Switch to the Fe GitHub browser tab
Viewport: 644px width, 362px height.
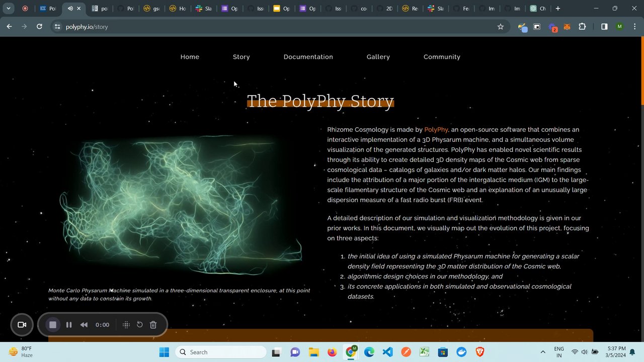(461, 9)
